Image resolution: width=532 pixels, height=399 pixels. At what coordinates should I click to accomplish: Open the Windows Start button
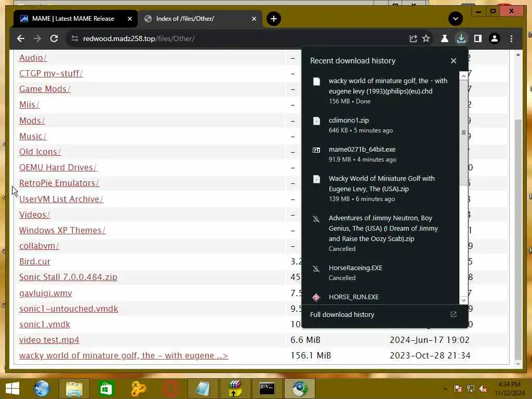pos(12,388)
